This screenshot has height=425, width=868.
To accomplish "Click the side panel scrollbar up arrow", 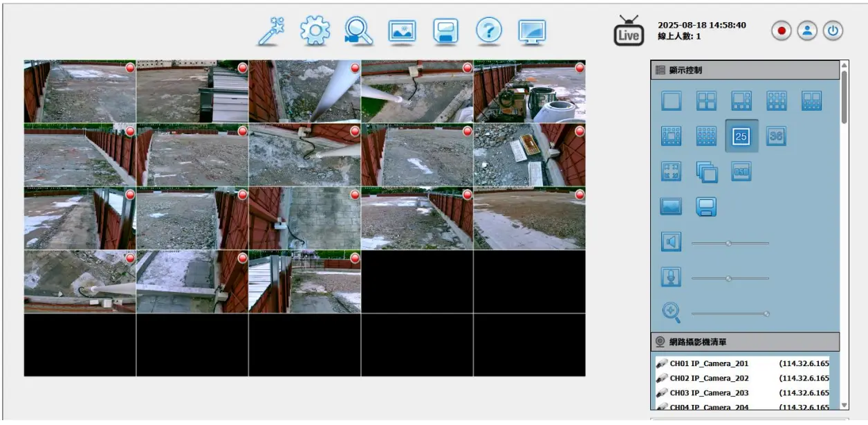I will pyautogui.click(x=844, y=65).
